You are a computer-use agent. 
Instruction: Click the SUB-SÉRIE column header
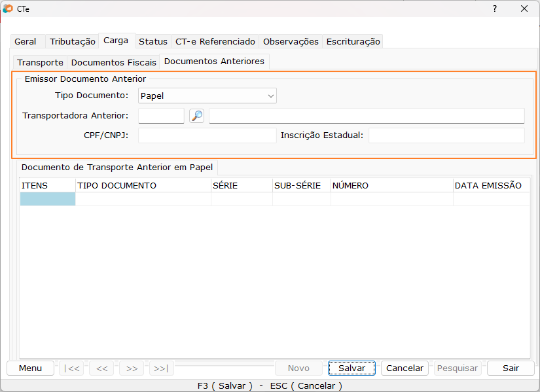pyautogui.click(x=302, y=185)
